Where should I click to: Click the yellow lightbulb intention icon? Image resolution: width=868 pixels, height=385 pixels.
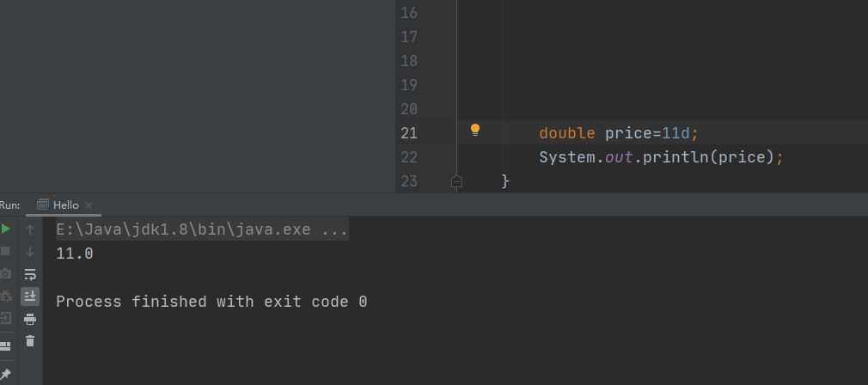point(474,131)
